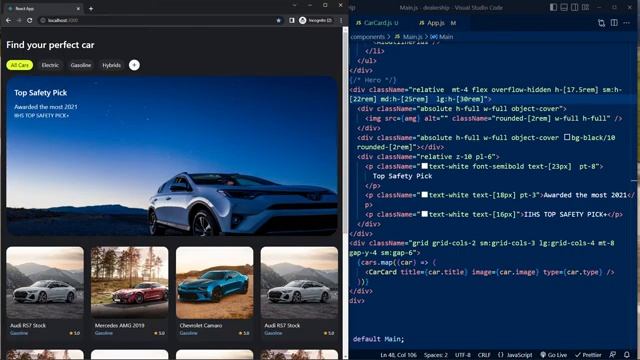Open the editor More Actions ellipsis
Viewport: 640px width, 360px height.
pyautogui.click(x=627, y=23)
